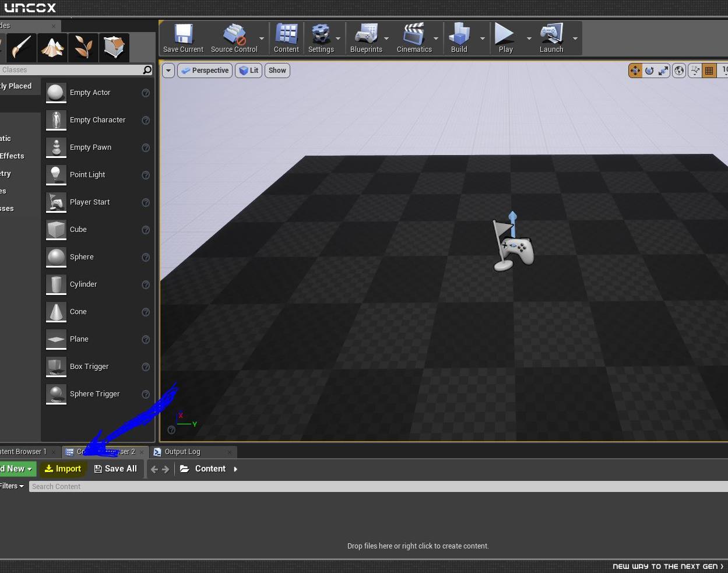Open Blueprints dropdown arrow

click(x=386, y=38)
